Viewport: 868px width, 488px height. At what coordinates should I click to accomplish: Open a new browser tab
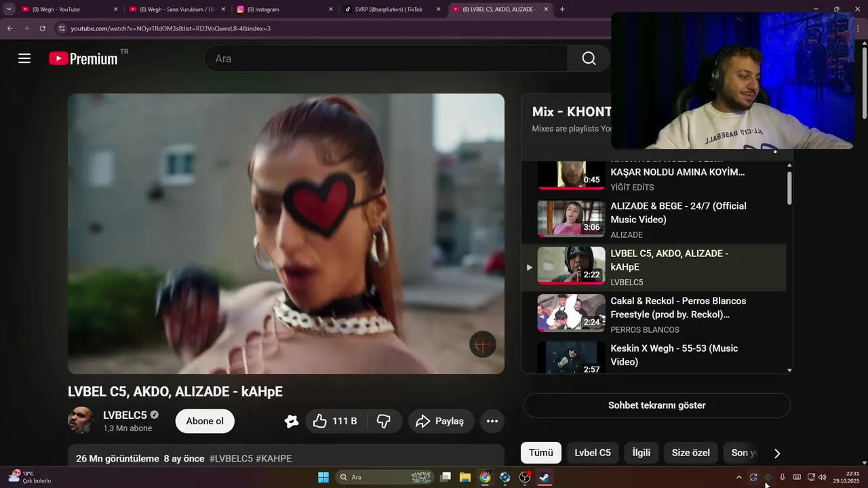tap(562, 9)
